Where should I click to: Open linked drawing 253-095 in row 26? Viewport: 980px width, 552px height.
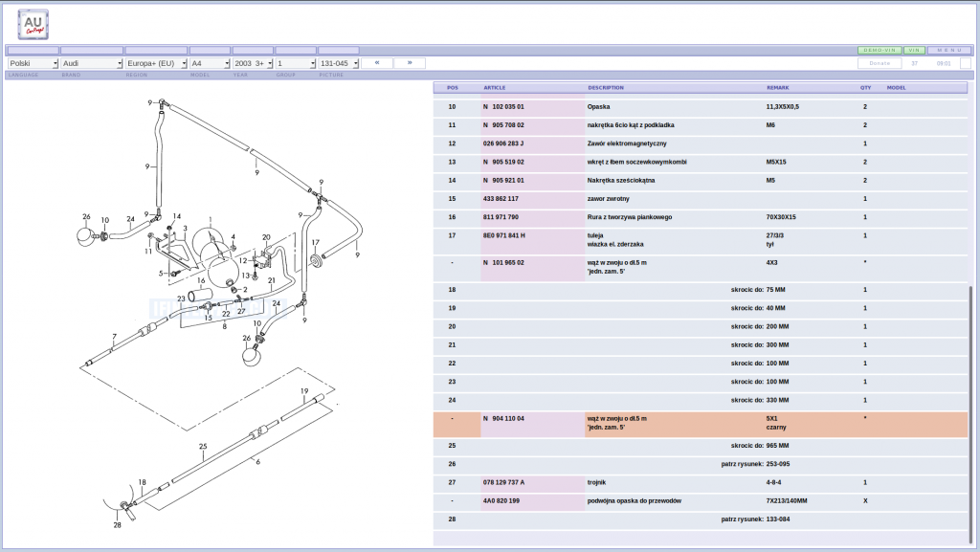(777, 464)
